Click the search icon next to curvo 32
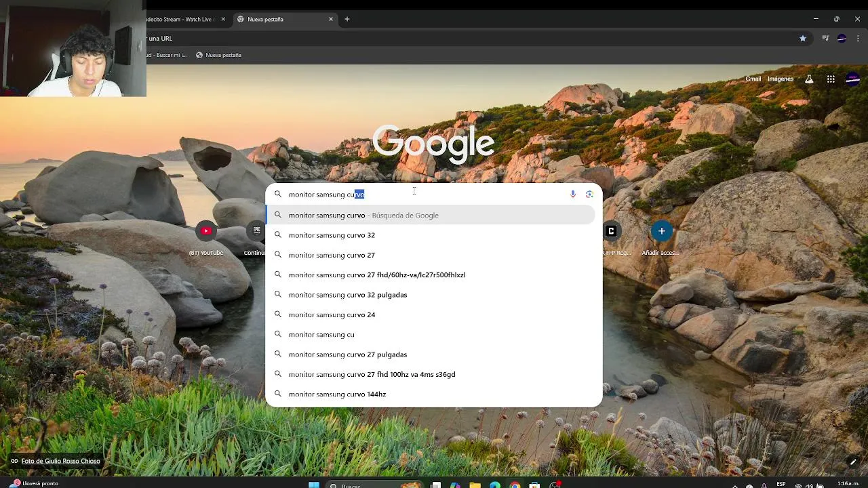The height and width of the screenshot is (488, 868). pyautogui.click(x=277, y=235)
